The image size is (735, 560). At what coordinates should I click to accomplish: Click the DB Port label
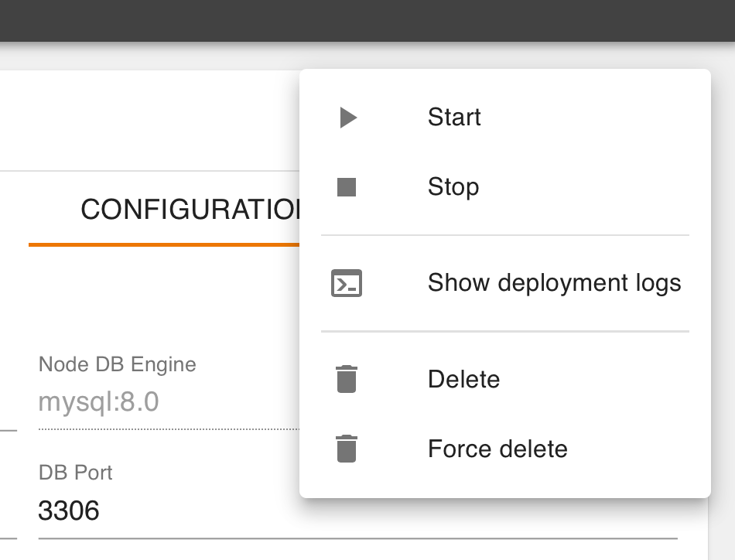[75, 473]
